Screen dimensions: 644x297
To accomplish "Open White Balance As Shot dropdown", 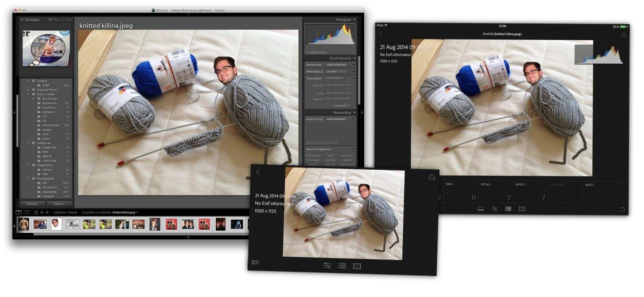I will (x=338, y=71).
